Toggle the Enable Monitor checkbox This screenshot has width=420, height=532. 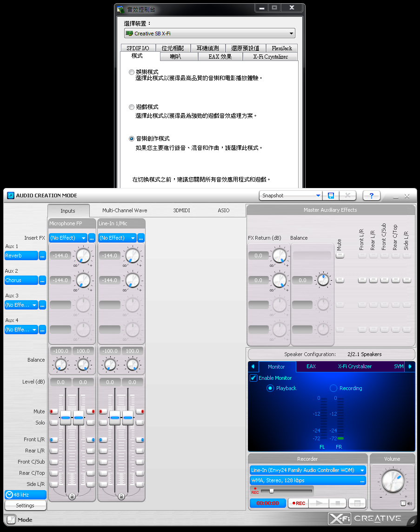pyautogui.click(x=253, y=377)
